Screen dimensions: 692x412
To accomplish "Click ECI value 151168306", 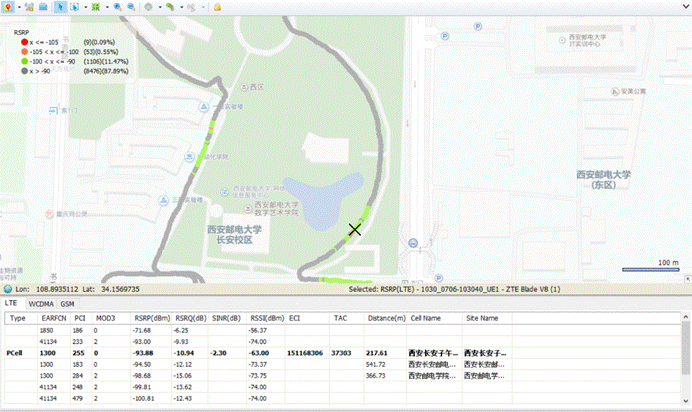I will (x=305, y=353).
